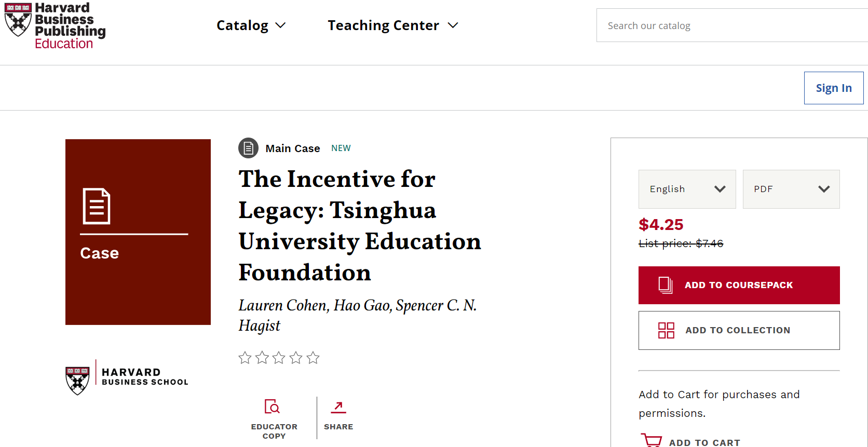Rate the case one star
This screenshot has height=447, width=868.
(x=245, y=358)
